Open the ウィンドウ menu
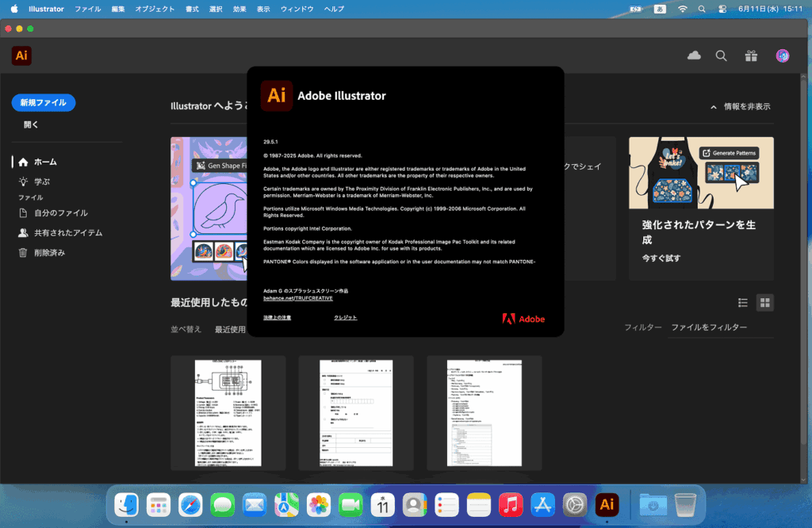This screenshot has height=528, width=812. (297, 9)
